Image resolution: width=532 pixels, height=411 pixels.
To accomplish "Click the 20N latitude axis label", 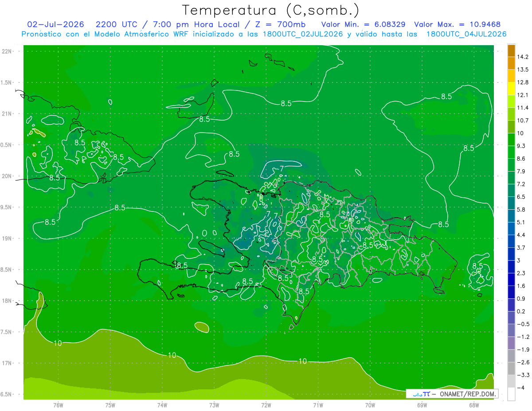I will [6, 176].
